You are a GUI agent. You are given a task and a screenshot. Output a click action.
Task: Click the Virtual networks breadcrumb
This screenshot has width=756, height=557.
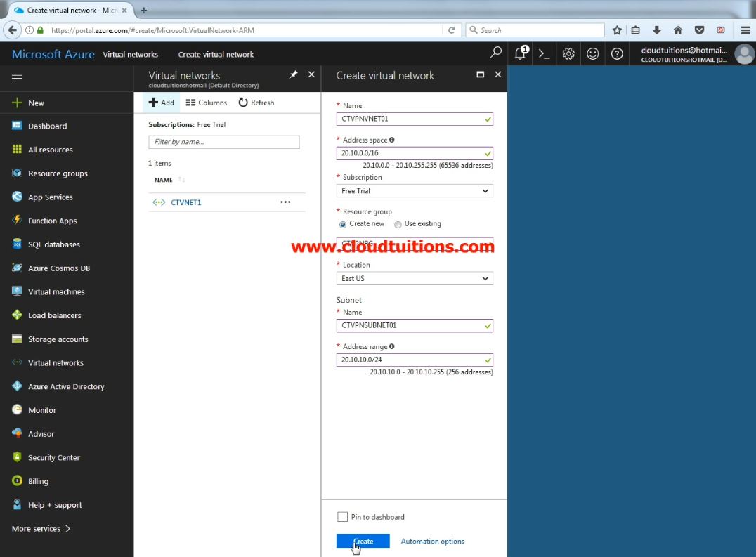click(x=130, y=55)
